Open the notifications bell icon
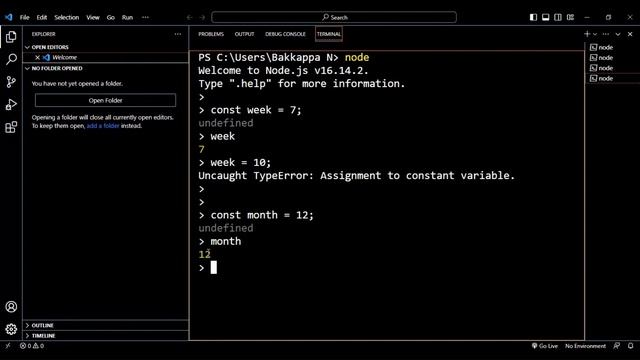This screenshot has width=640, height=360. [x=631, y=346]
